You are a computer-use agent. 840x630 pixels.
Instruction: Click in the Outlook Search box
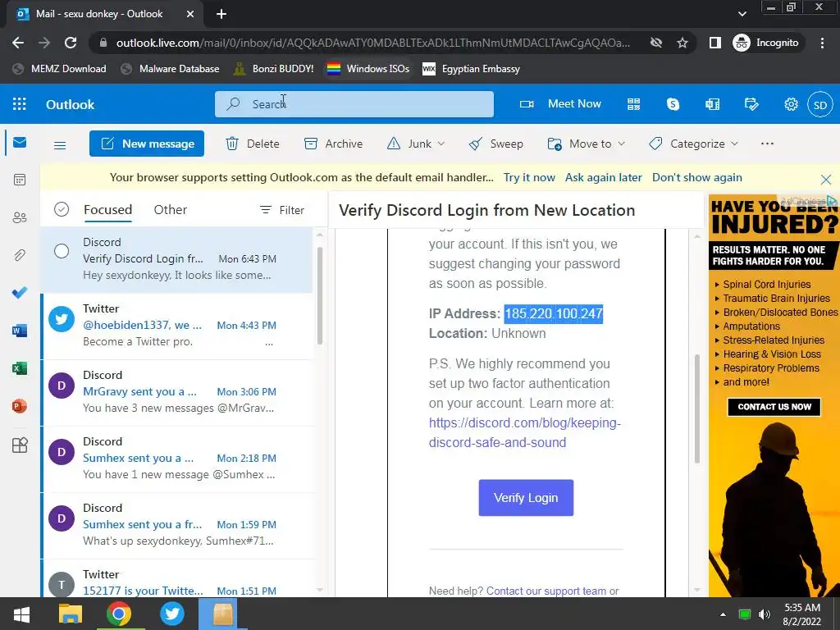click(x=354, y=104)
